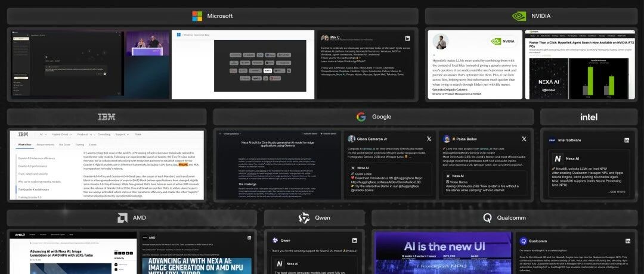644x274 pixels.
Task: Click Glenn Cameron Jr profile avatar
Action: [352, 139]
